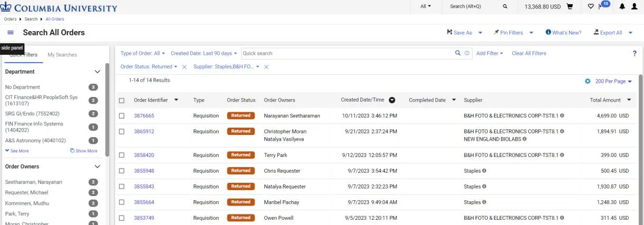Change the 200 Per Page dropdown
Viewport: 644px width, 225px height.
click(x=613, y=81)
